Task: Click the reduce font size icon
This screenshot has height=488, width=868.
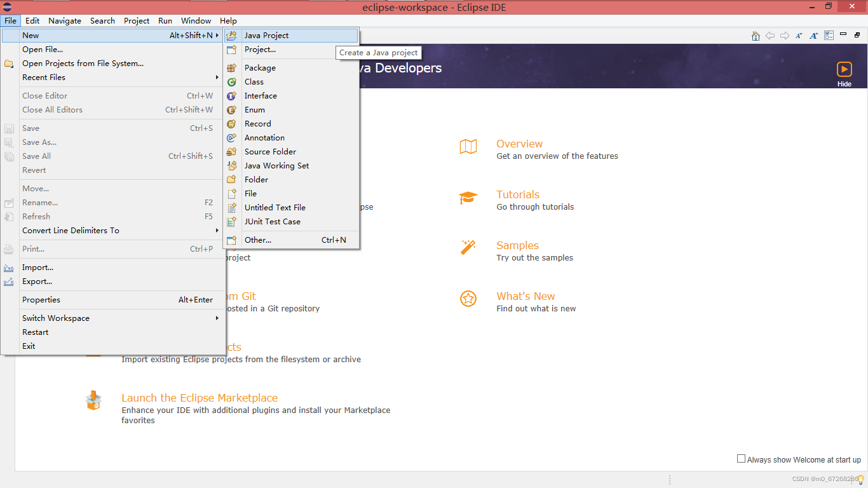Action: pos(799,36)
